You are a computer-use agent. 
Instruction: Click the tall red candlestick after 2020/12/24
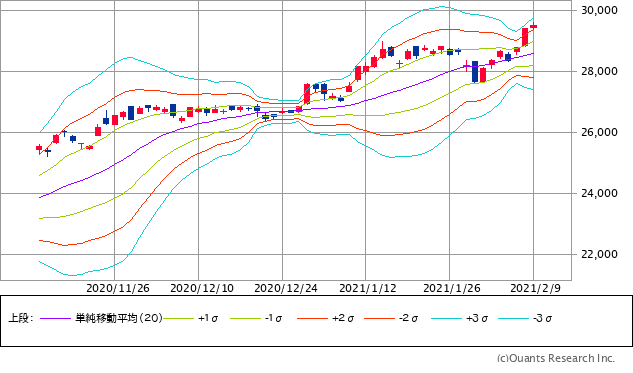click(307, 94)
